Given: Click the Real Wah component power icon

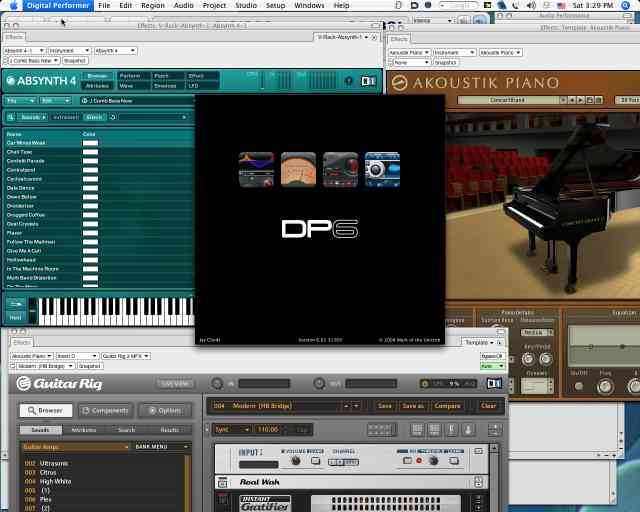Looking at the screenshot, I should point(222,483).
